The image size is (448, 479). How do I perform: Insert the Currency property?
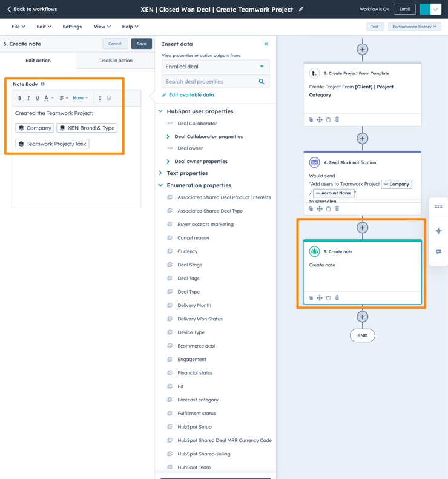(188, 251)
